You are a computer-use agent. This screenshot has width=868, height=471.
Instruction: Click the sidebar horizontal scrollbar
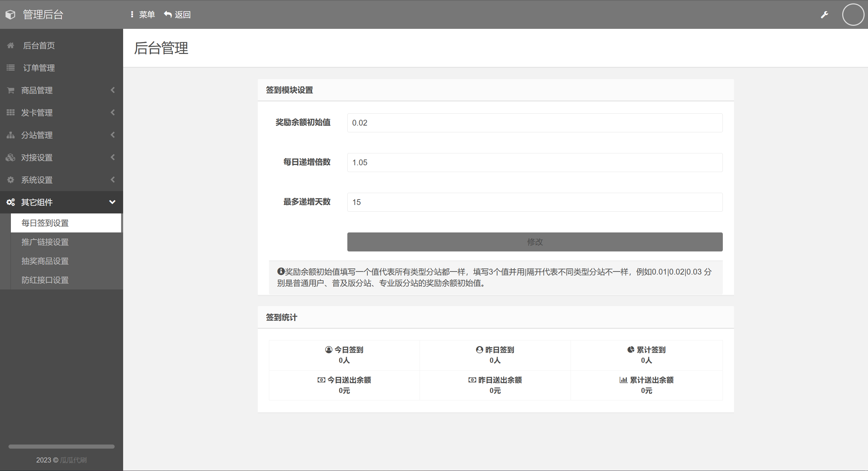click(x=61, y=447)
